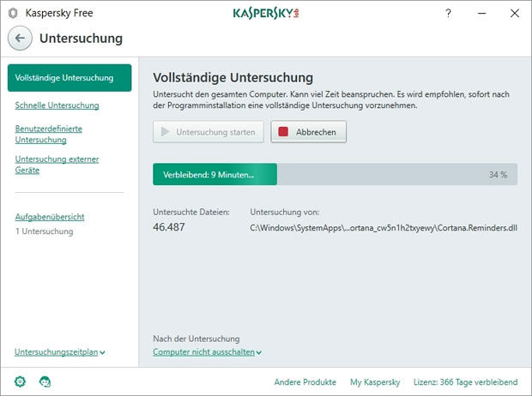The width and height of the screenshot is (532, 396).
Task: Click the Kaspersky shield icon in title bar
Action: 13,13
